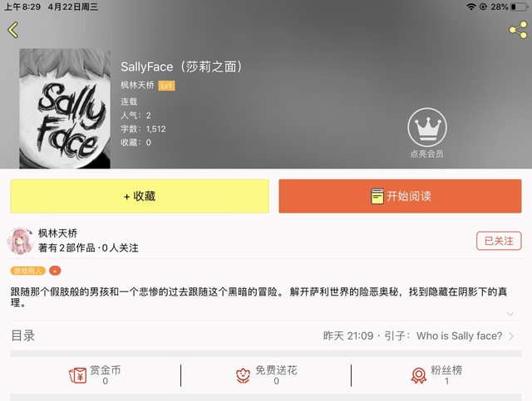The height and width of the screenshot is (401, 532).
Task: Open latest chapter Who is Sally face?
Action: (460, 336)
